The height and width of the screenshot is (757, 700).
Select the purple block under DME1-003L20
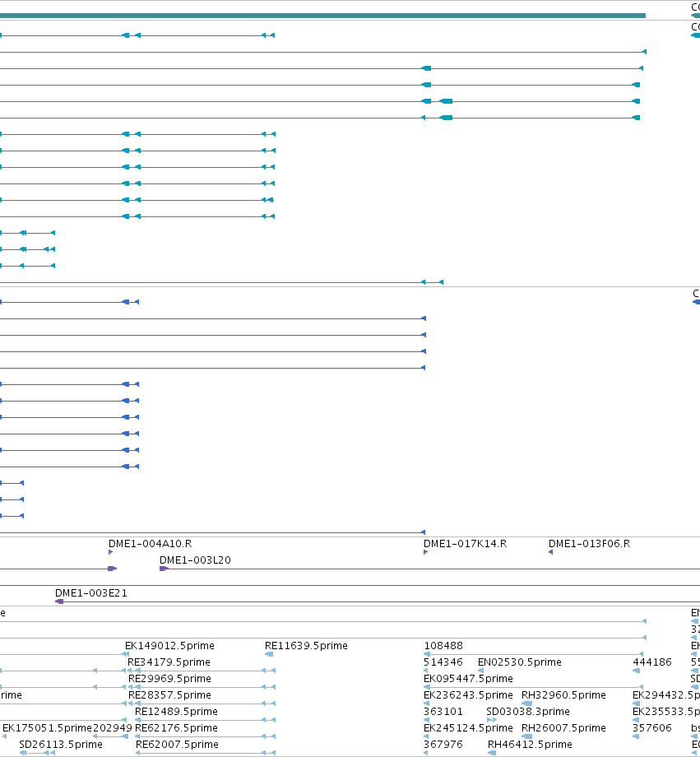point(164,569)
